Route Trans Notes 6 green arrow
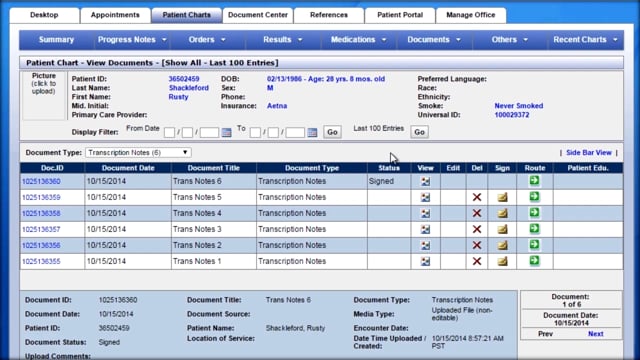The height and width of the screenshot is (360, 640). (534, 180)
